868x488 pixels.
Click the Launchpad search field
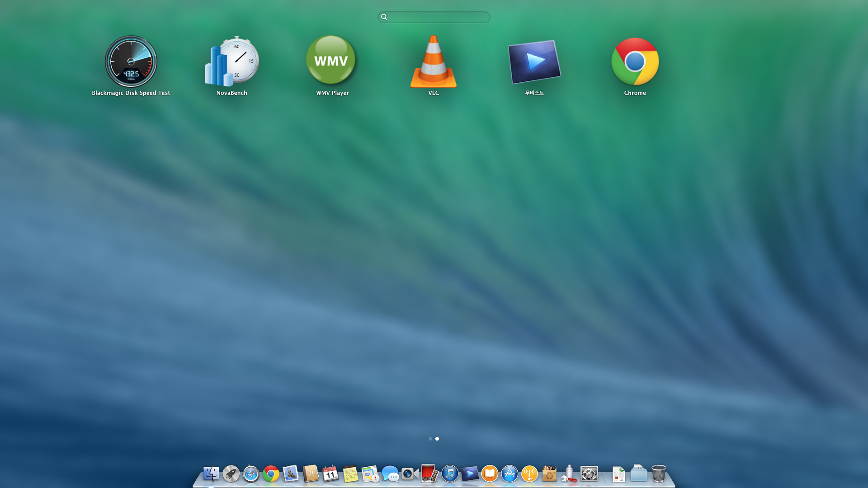click(434, 17)
